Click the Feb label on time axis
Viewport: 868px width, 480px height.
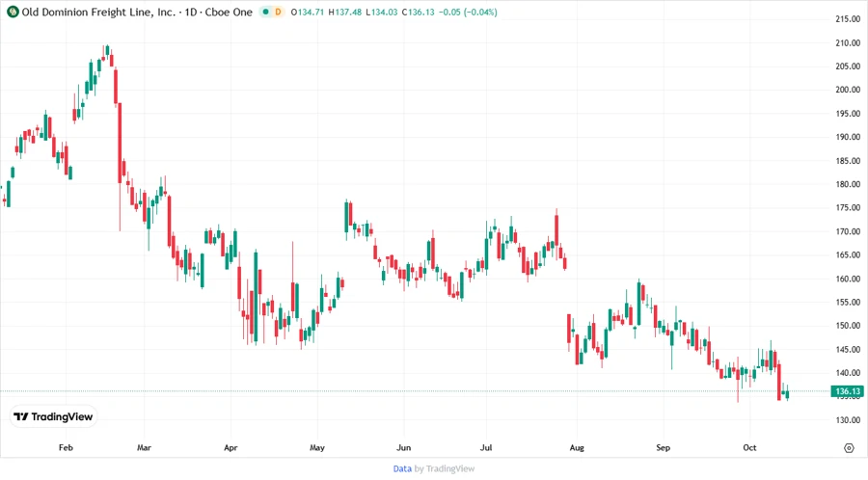pyautogui.click(x=66, y=447)
